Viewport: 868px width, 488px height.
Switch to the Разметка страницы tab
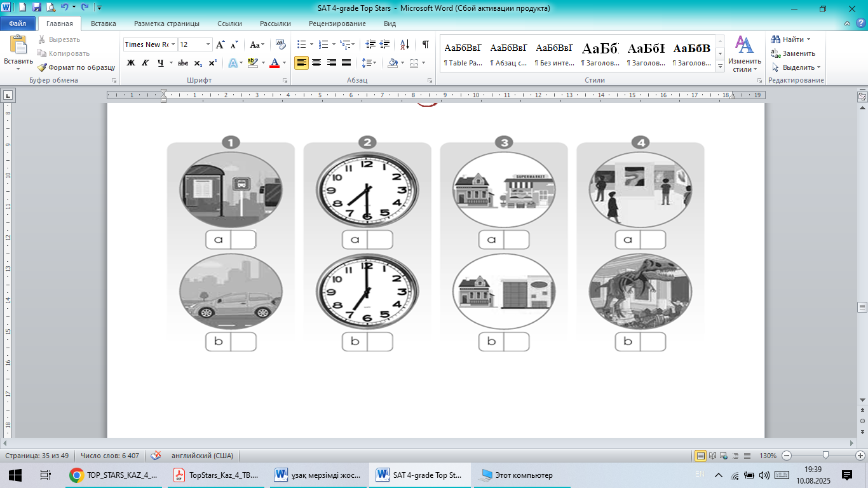point(166,24)
